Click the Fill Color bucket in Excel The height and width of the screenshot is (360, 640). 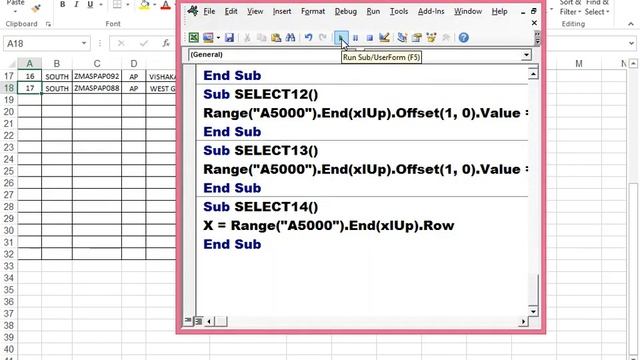(144, 5)
